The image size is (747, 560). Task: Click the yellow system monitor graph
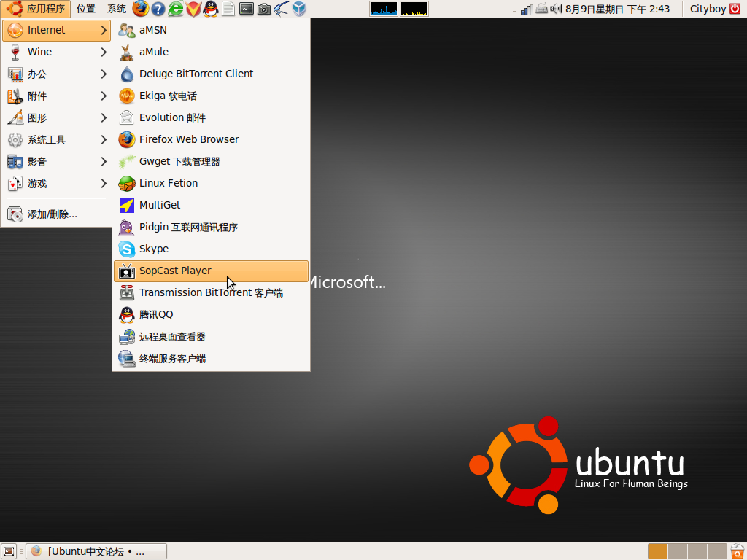(x=414, y=9)
